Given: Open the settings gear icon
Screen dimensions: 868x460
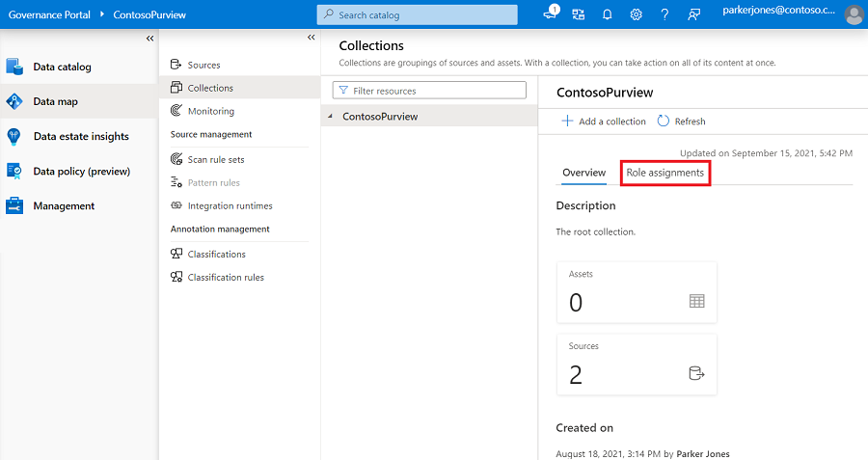Looking at the screenshot, I should pyautogui.click(x=637, y=15).
